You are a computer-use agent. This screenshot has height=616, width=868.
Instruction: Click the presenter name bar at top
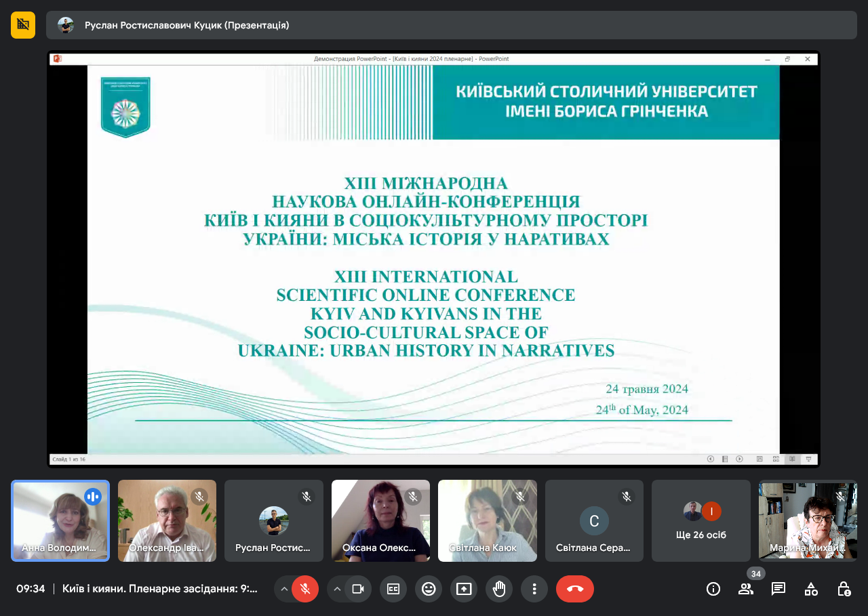tap(451, 25)
